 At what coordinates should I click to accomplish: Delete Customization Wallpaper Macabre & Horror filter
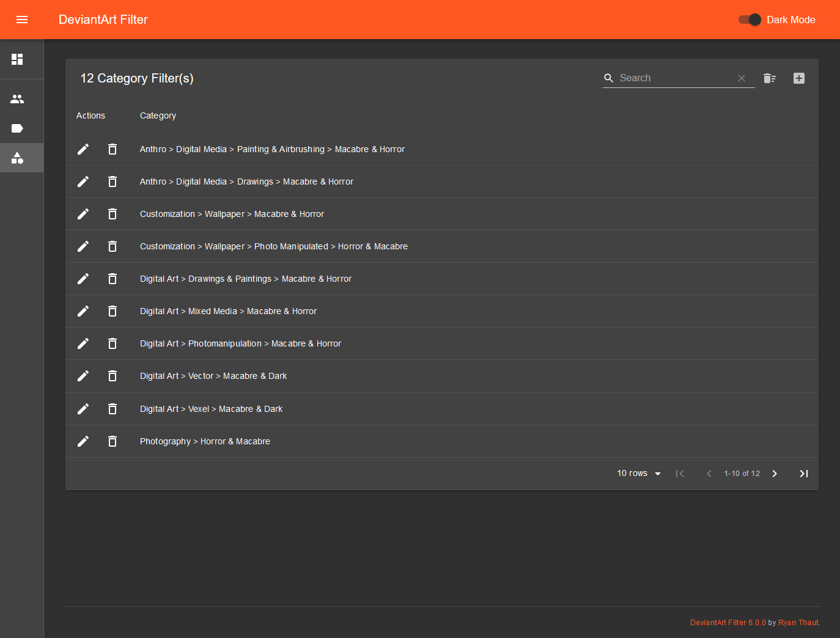(x=112, y=214)
